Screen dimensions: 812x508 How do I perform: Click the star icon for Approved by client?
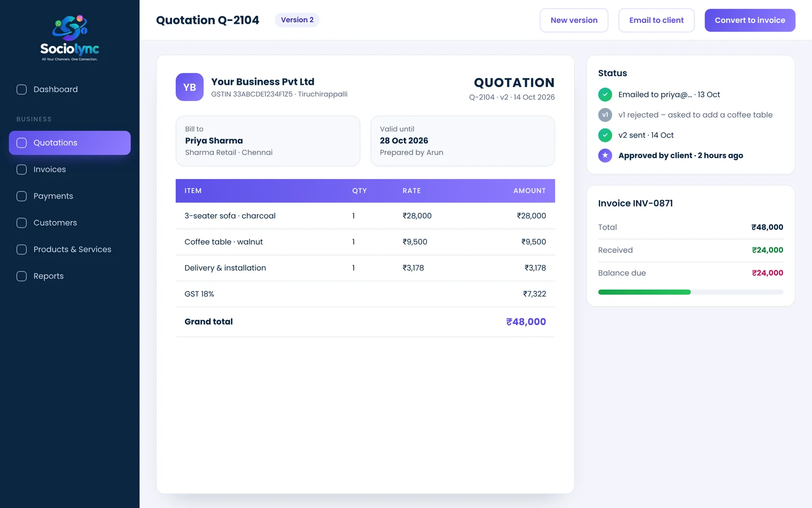[x=605, y=155]
